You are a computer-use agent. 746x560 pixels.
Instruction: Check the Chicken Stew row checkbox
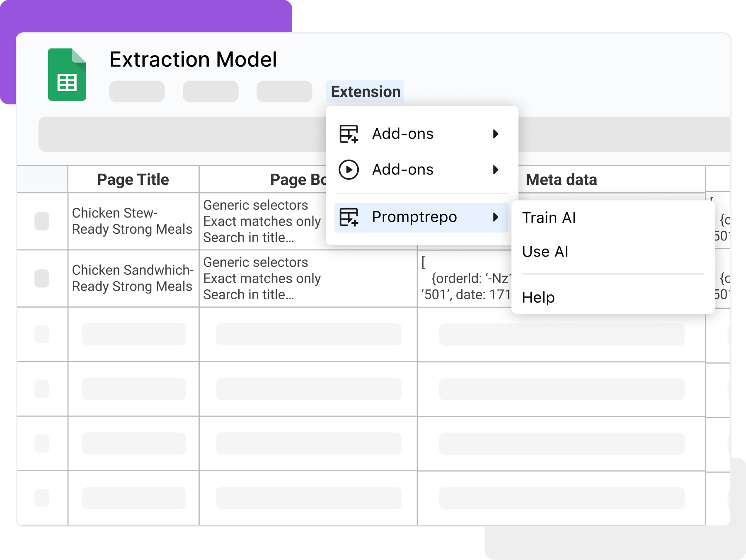click(x=42, y=221)
